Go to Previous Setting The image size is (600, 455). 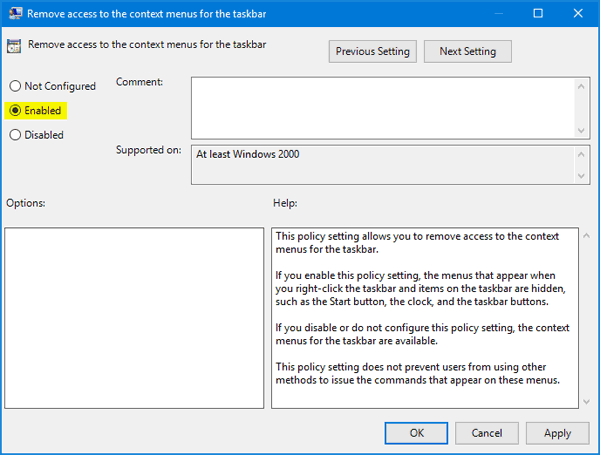[372, 51]
